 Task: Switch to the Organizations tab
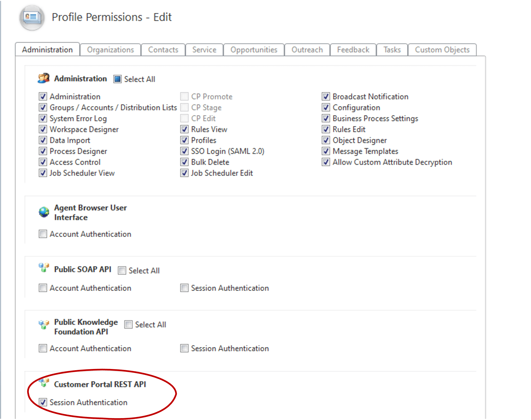tap(110, 50)
